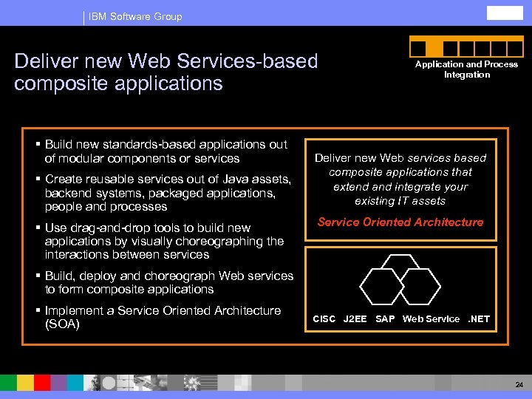Click the slide number "24"

(x=519, y=384)
